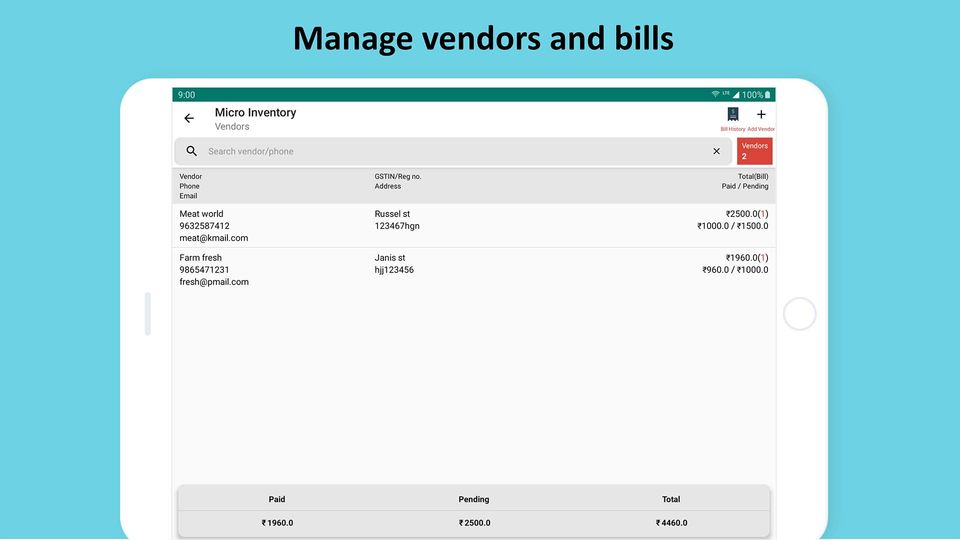Open the Meat world vendor row

(x=473, y=225)
